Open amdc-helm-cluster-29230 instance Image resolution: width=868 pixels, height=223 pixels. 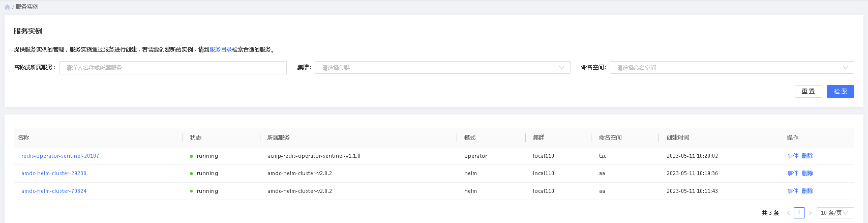tap(54, 173)
